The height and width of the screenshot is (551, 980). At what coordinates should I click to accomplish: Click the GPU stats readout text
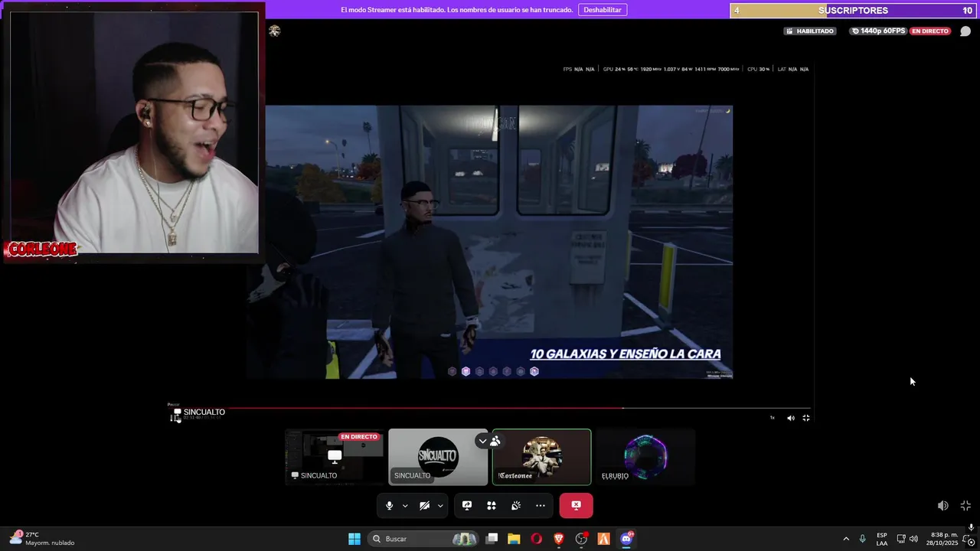(x=671, y=69)
